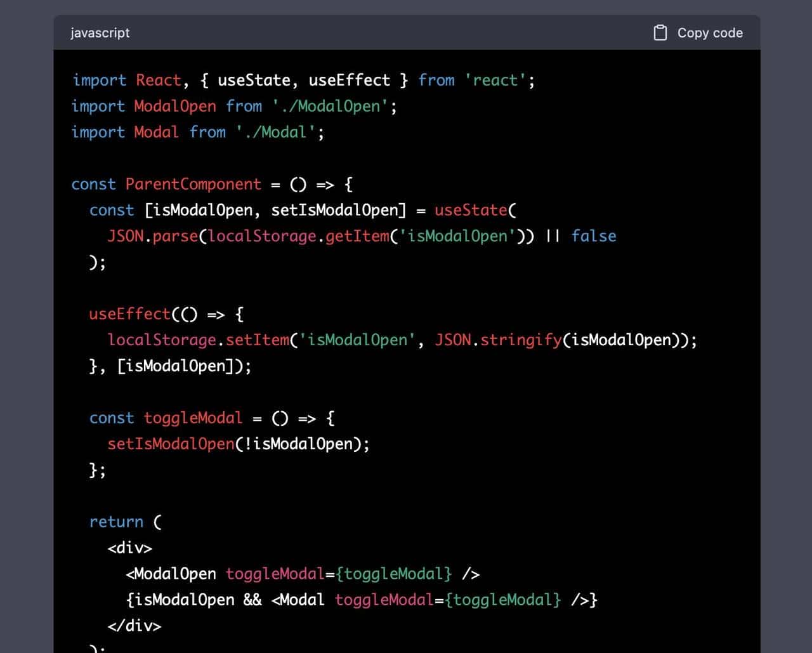Click the useEffect hook call
The width and height of the screenshot is (812, 653).
[129, 315]
